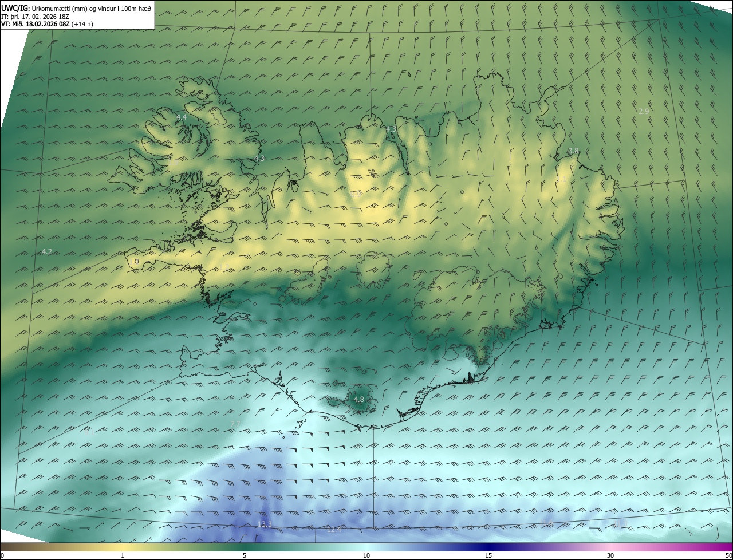This screenshot has width=733, height=560.
Task: Click the legend tick label 30
Action: (x=610, y=555)
